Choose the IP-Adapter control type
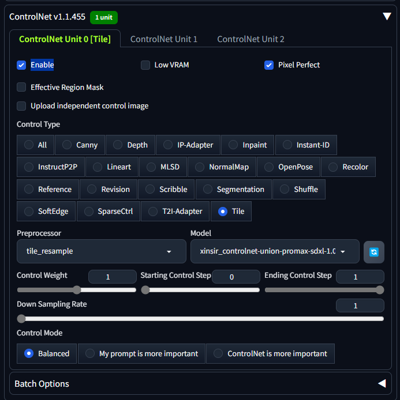The height and width of the screenshot is (400, 400). pyautogui.click(x=188, y=145)
